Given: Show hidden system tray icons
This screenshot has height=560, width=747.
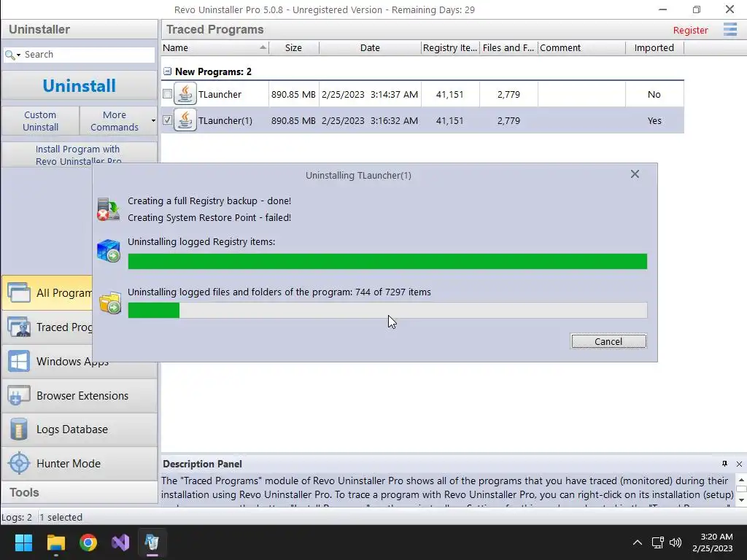Looking at the screenshot, I should point(638,542).
